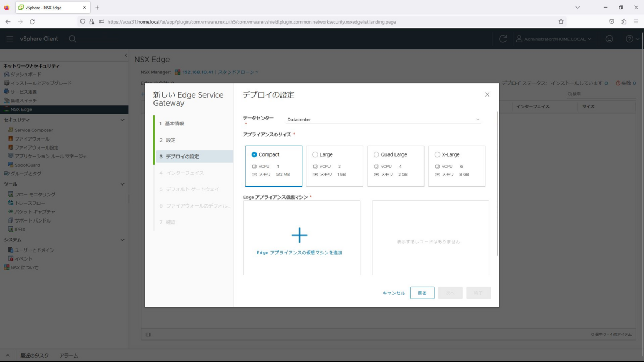Open フロー モニタリング sidebar item

(x=34, y=195)
